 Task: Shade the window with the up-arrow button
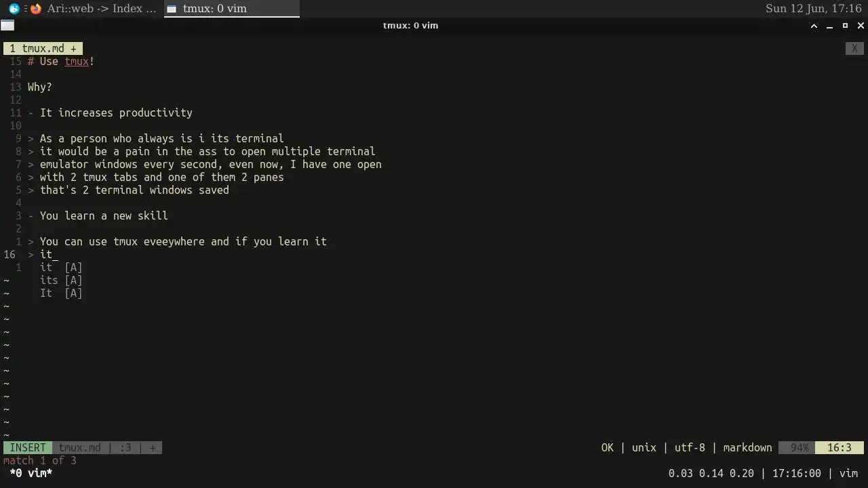point(814,26)
